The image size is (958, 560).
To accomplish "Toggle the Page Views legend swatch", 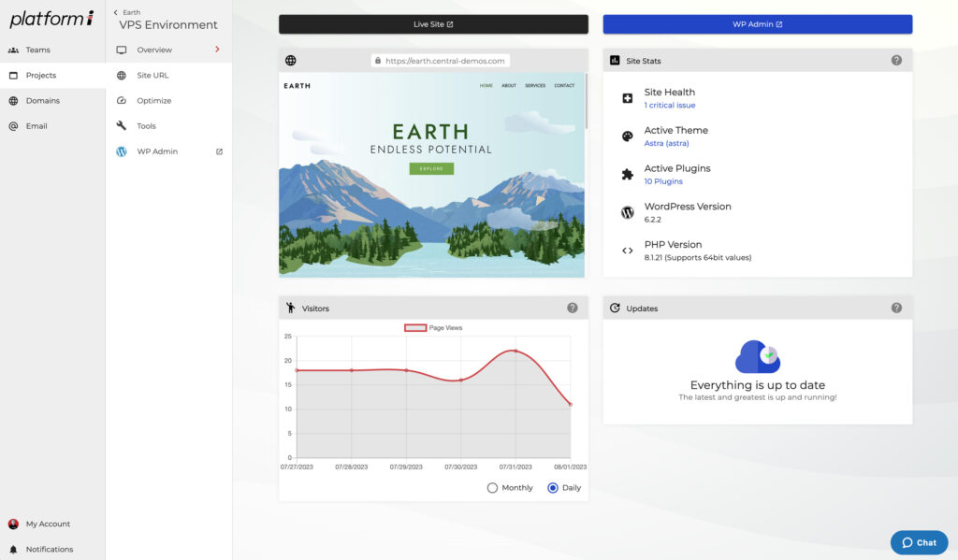I will point(415,328).
